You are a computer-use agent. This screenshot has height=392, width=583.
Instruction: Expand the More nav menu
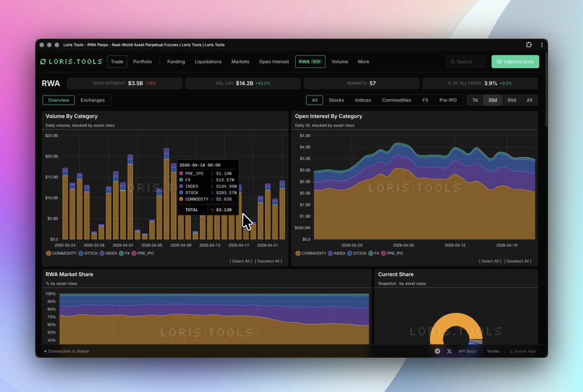(363, 62)
